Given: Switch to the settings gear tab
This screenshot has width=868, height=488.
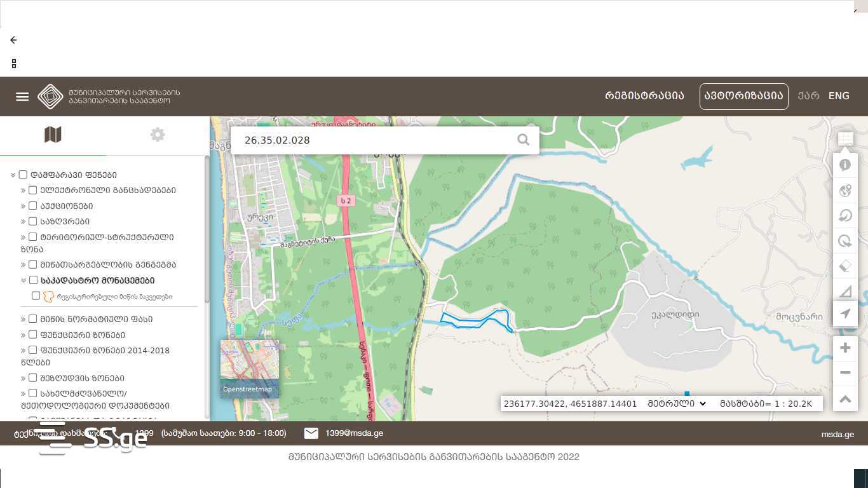Looking at the screenshot, I should coord(158,135).
